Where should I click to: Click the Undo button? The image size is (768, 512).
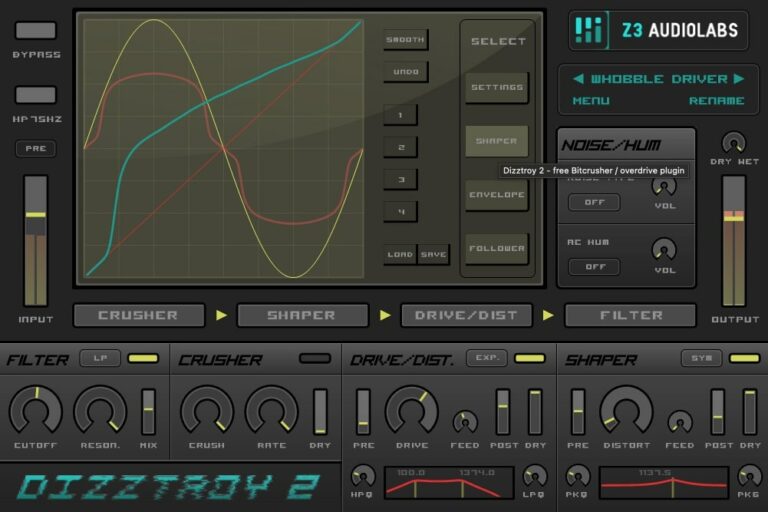coord(405,72)
